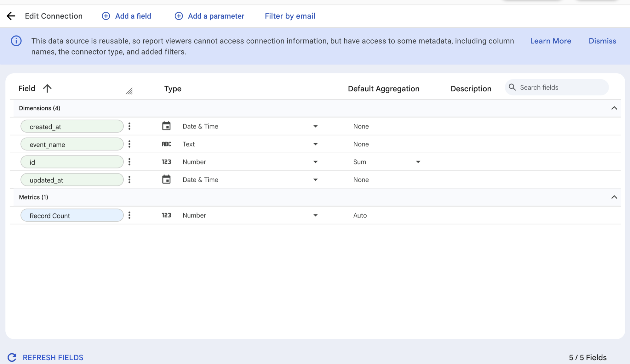Image resolution: width=630 pixels, height=364 pixels.
Task: Open the Record Count type dropdown
Action: pos(315,215)
